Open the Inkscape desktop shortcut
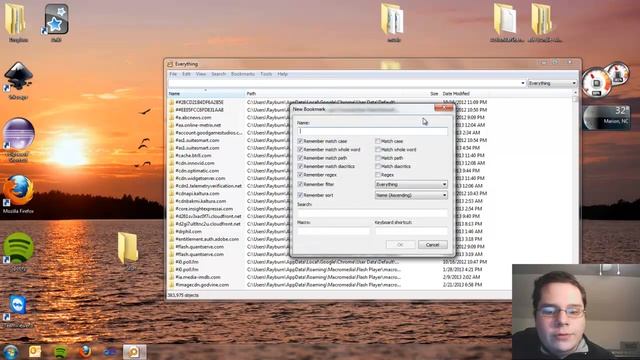This screenshot has width=640, height=360. coord(18,76)
